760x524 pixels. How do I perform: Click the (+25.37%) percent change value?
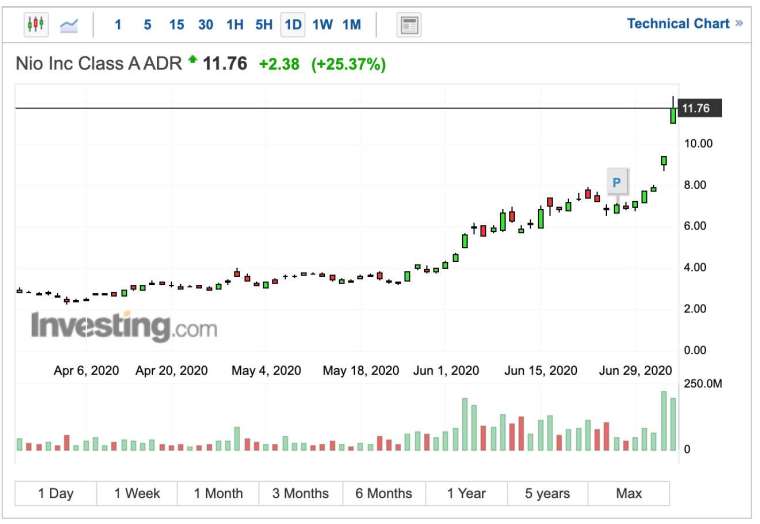pyautogui.click(x=348, y=64)
